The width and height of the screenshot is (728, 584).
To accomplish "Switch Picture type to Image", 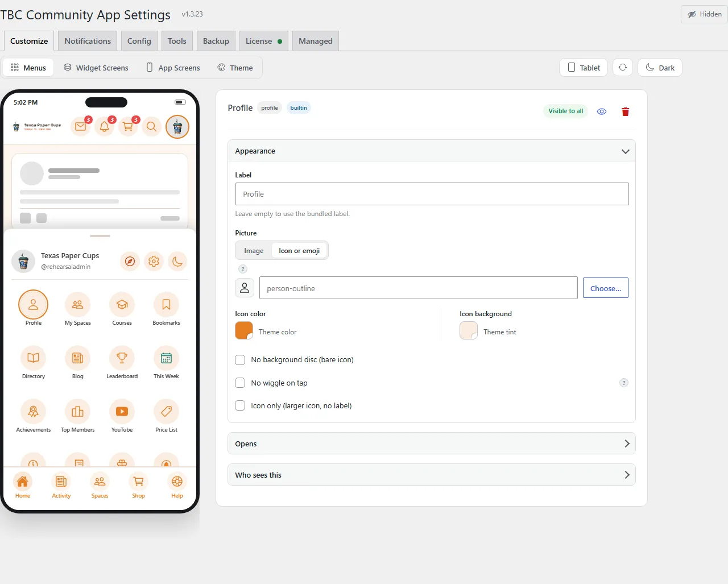I will [x=254, y=251].
